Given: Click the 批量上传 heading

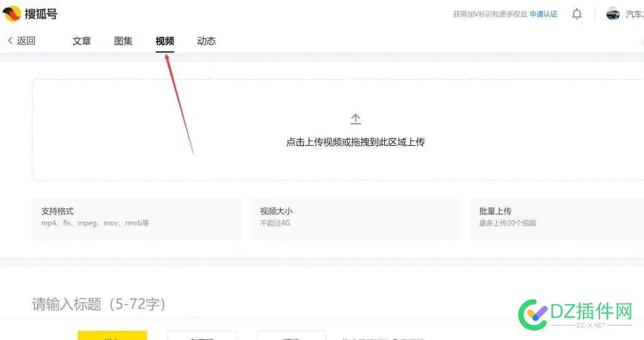Looking at the screenshot, I should tap(496, 211).
